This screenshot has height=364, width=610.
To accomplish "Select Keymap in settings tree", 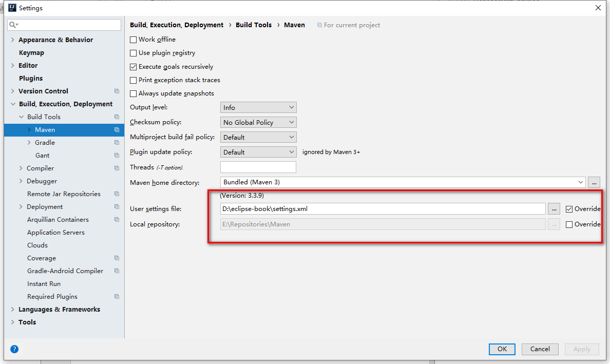I will [x=31, y=52].
